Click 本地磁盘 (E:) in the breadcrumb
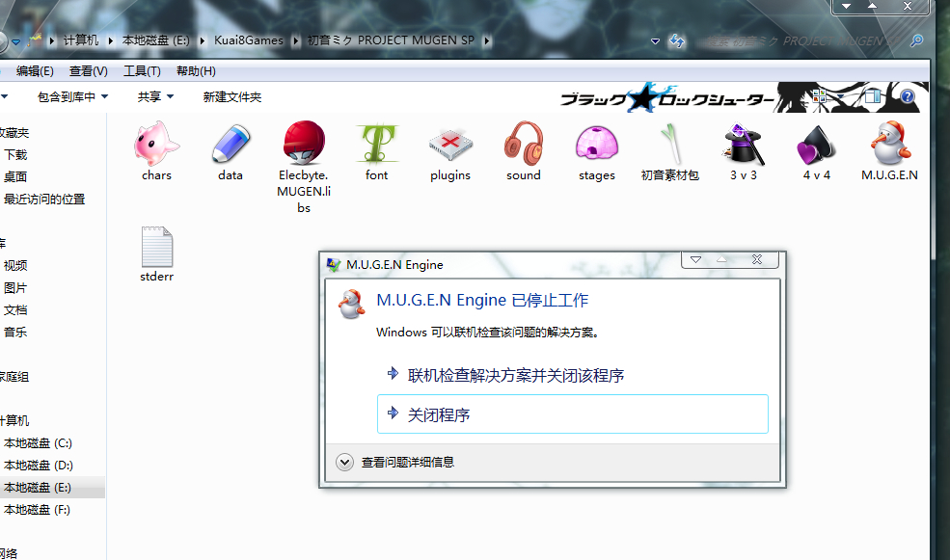This screenshot has width=950, height=560. tap(155, 40)
